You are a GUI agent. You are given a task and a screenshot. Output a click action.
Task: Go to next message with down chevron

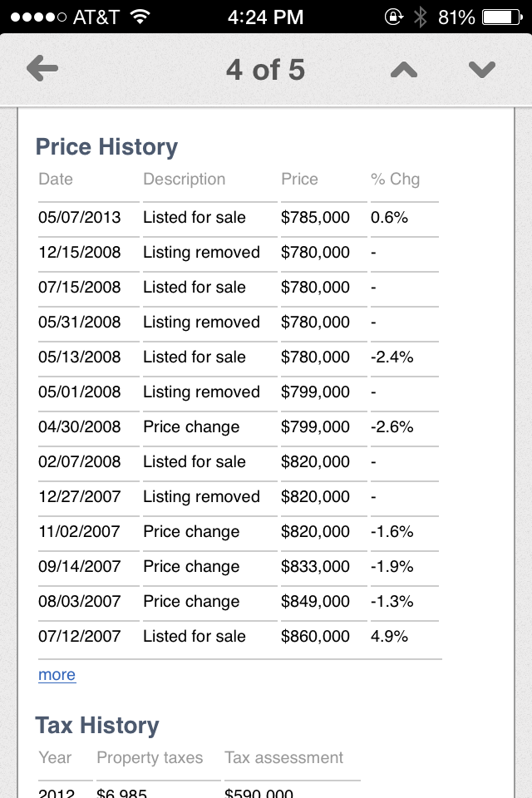pos(481,70)
